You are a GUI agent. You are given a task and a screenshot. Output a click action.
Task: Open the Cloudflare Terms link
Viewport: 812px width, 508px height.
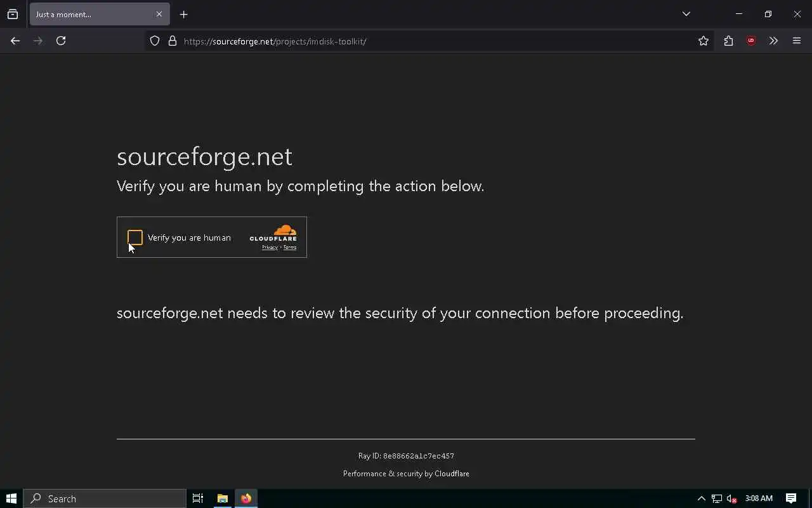(290, 247)
